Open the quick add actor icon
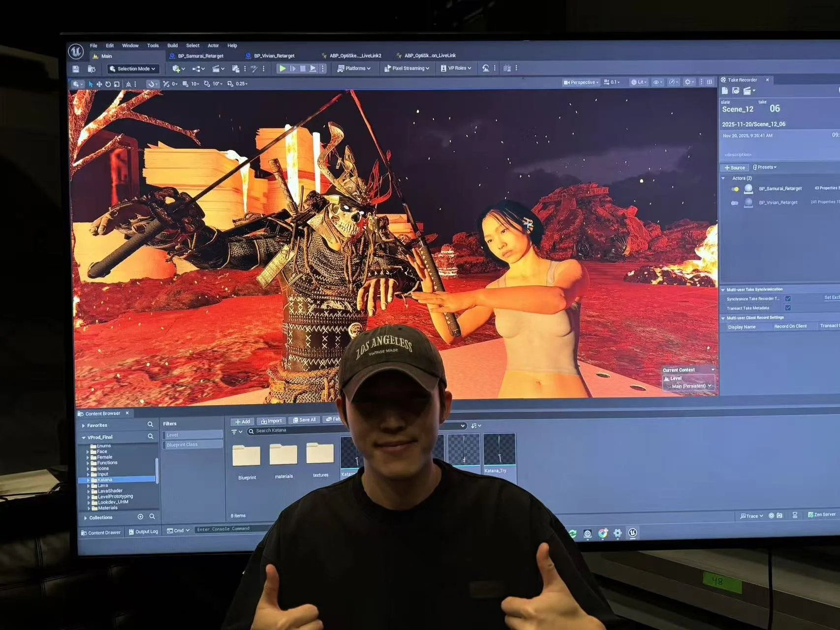The height and width of the screenshot is (630, 840). click(x=176, y=69)
